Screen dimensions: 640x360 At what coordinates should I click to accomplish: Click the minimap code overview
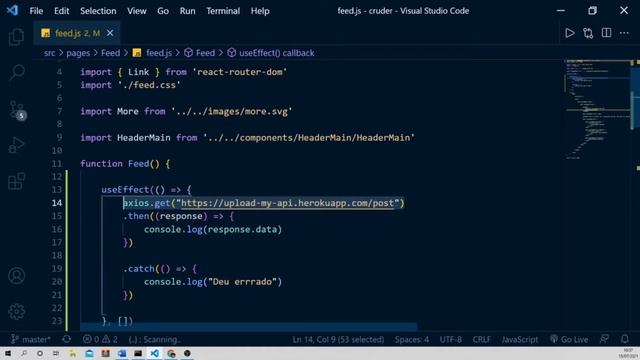tap(597, 109)
